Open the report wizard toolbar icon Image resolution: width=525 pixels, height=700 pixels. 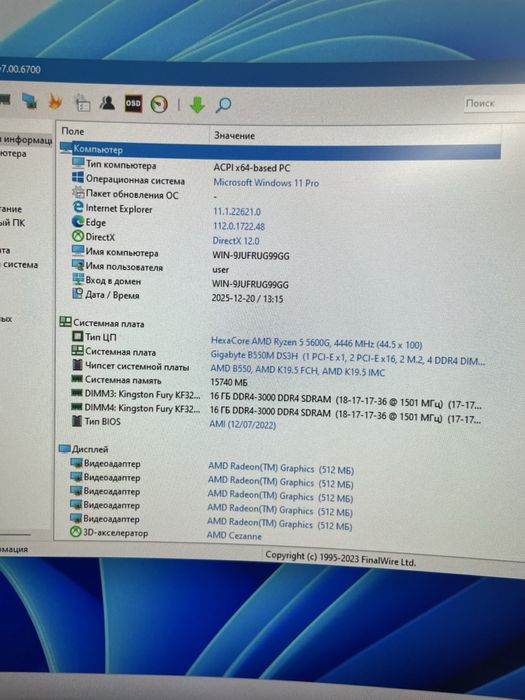tap(82, 103)
